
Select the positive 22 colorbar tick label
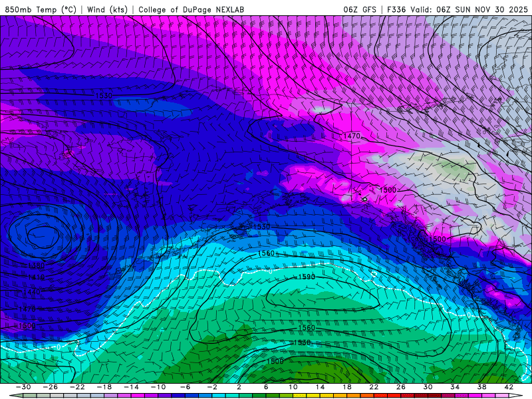374,387
